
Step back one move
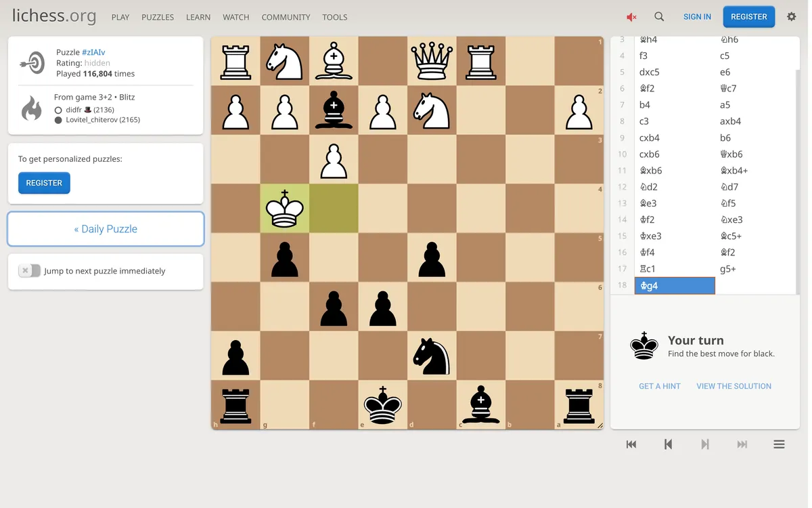point(668,444)
